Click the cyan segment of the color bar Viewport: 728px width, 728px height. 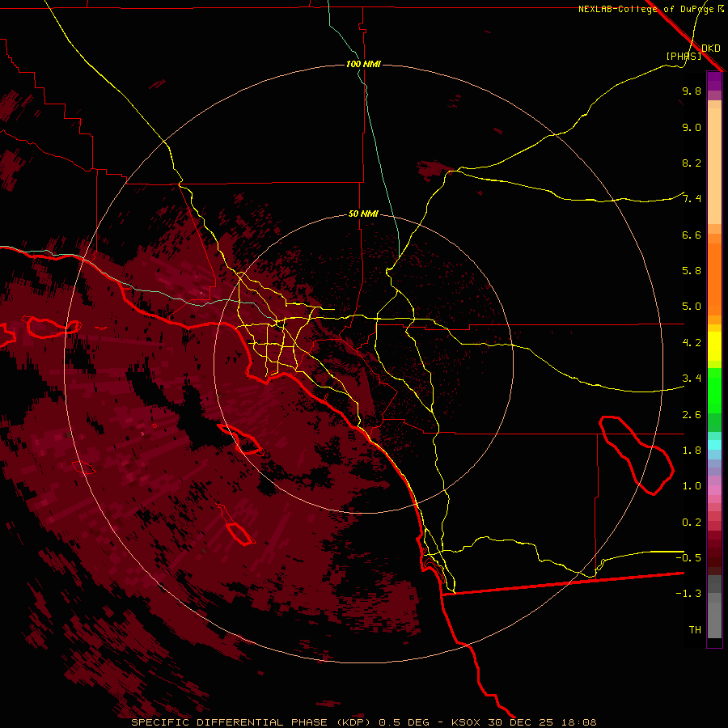coord(714,445)
